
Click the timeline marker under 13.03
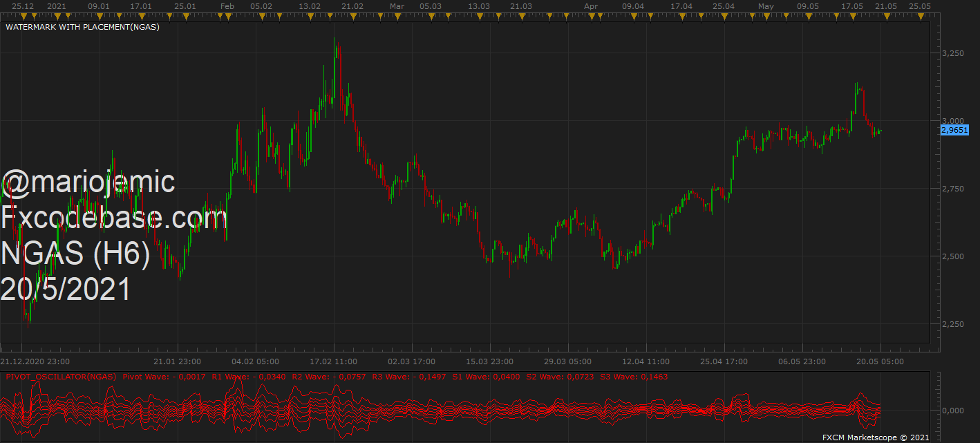click(x=480, y=15)
